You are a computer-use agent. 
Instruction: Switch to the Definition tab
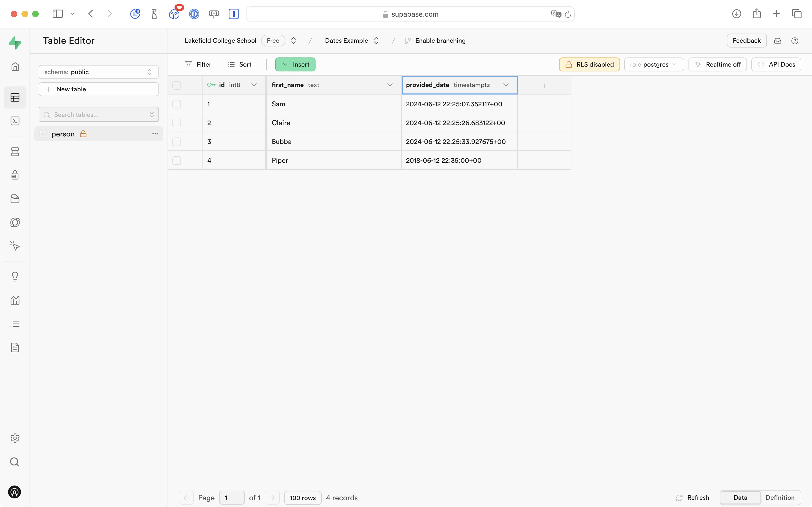tap(780, 498)
